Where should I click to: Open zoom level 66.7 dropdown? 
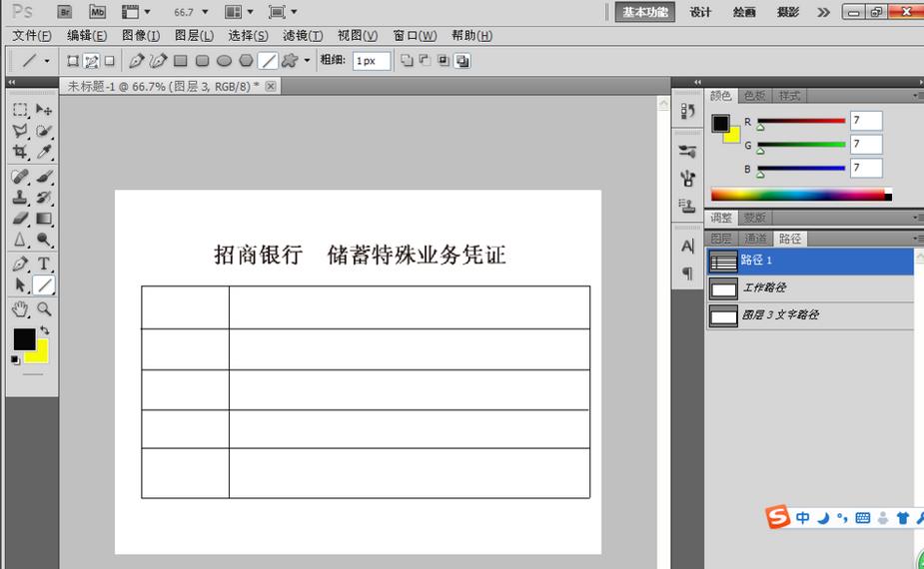[205, 12]
